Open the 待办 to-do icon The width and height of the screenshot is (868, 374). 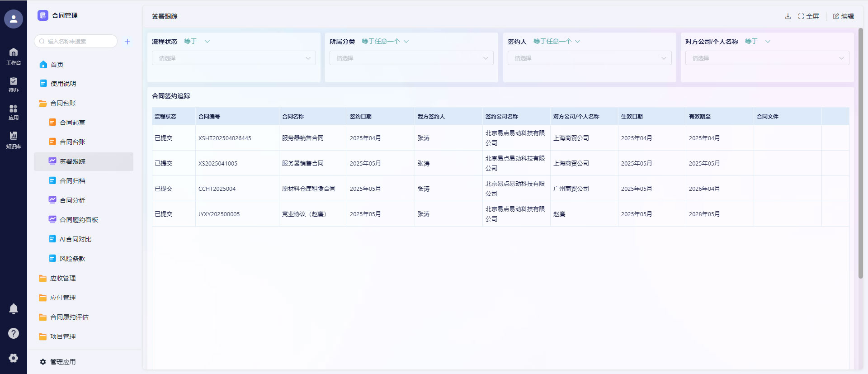[x=14, y=84]
